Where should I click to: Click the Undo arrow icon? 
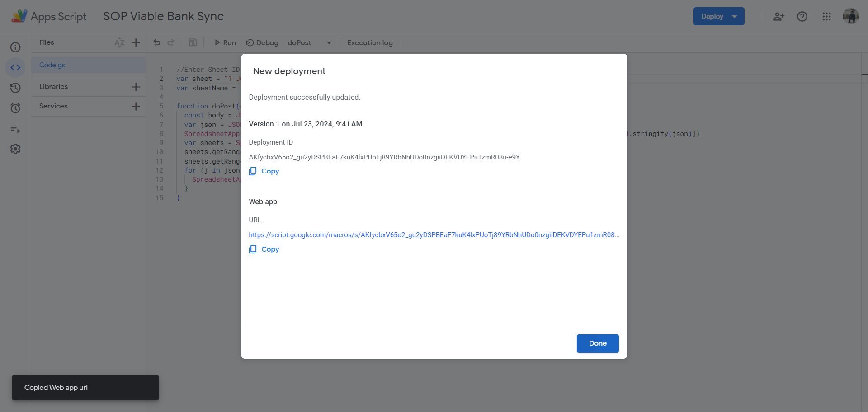157,42
